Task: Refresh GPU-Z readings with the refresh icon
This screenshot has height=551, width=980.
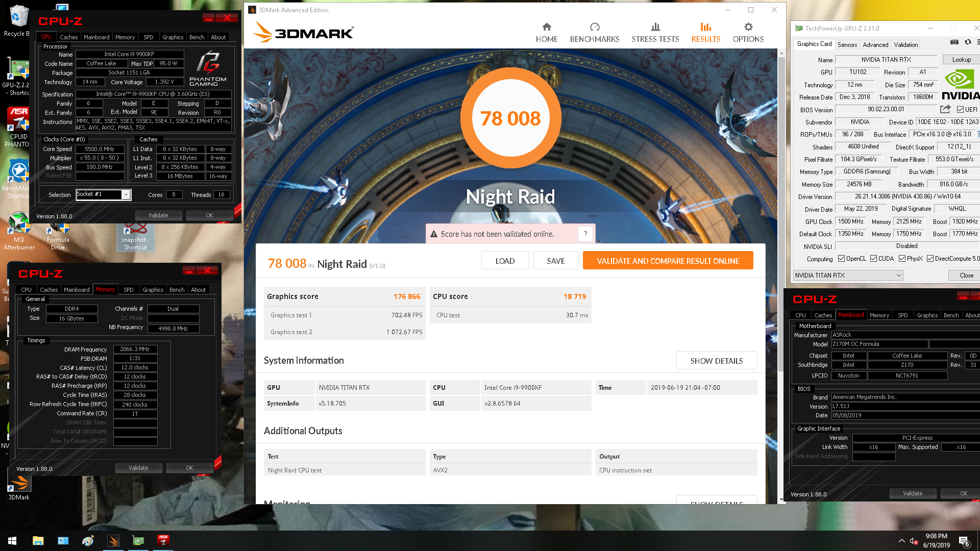Action: coord(968,42)
